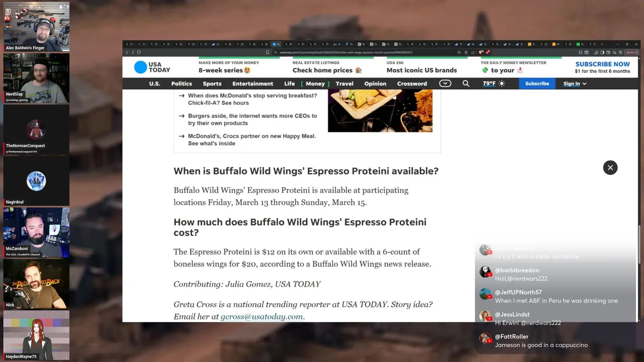644x362 pixels.
Task: Click SUBSCRIBE NOW $1 offer
Action: [x=602, y=67]
